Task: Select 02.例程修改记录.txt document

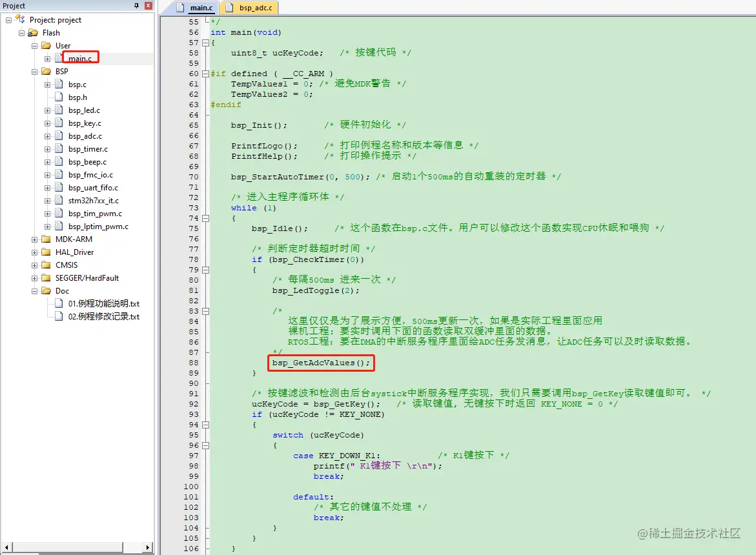Action: click(104, 316)
